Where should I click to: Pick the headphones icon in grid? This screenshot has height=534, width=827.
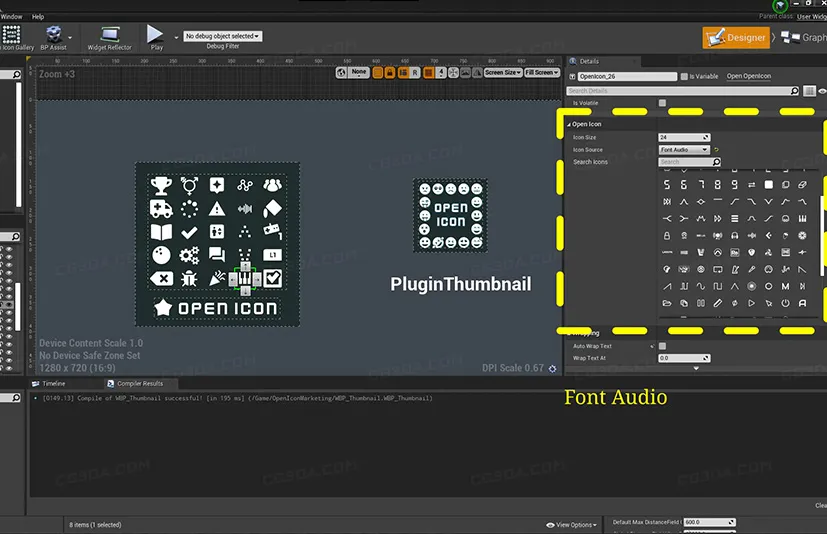[x=735, y=235]
